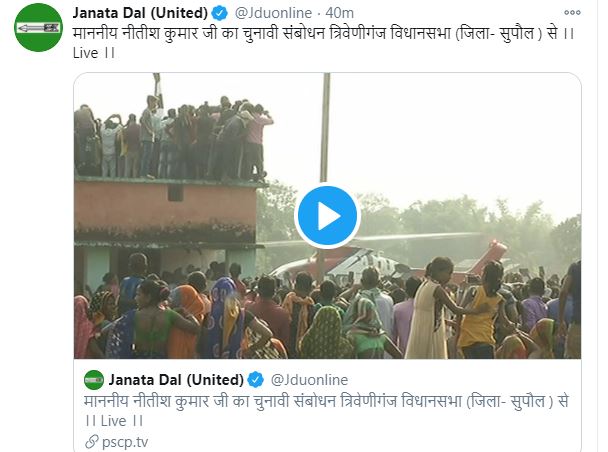Click the Hindi caption inside the card
608x452 pixels.
[x=326, y=401]
